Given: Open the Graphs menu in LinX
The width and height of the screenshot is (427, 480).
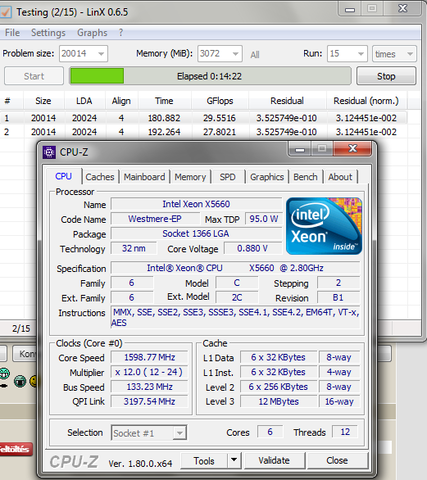Looking at the screenshot, I should [x=92, y=33].
